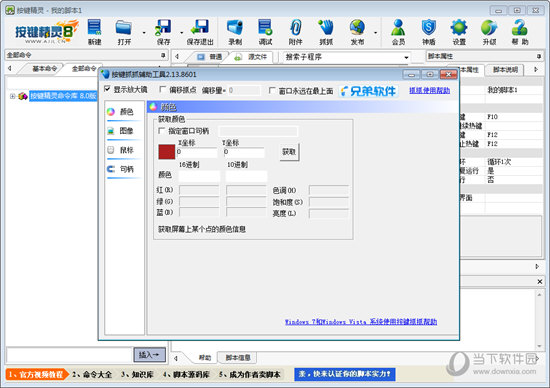This screenshot has width=550, height=388.
Task: Click the Y坐标 input field
Action: tap(244, 152)
